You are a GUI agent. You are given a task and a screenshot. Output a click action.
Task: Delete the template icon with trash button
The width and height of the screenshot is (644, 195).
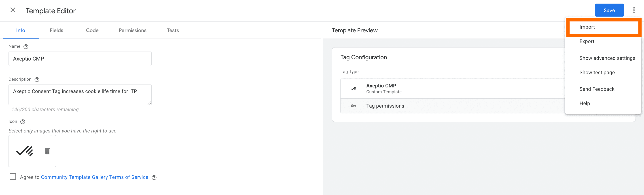coord(47,151)
